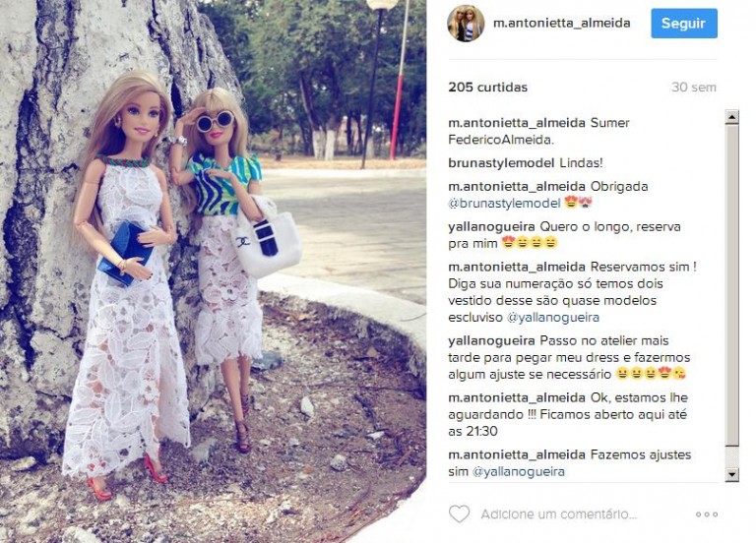Open brunastylemodel commenter profile
The width and height of the screenshot is (756, 543).
[502, 163]
